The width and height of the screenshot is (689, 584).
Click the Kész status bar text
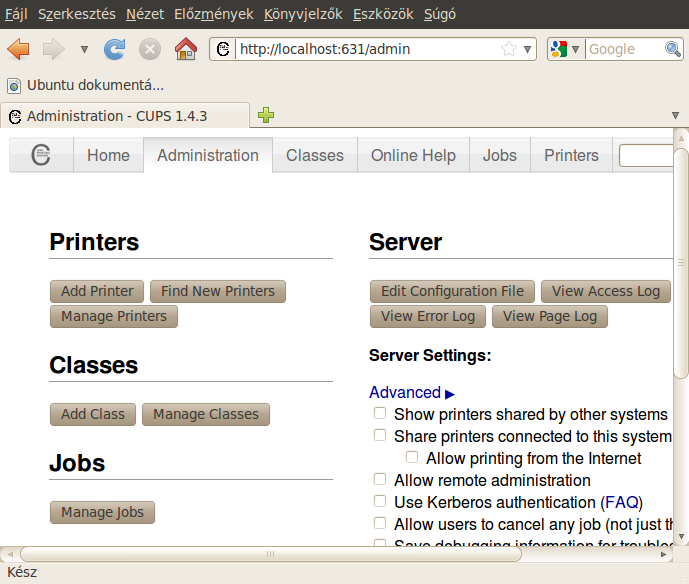[22, 572]
